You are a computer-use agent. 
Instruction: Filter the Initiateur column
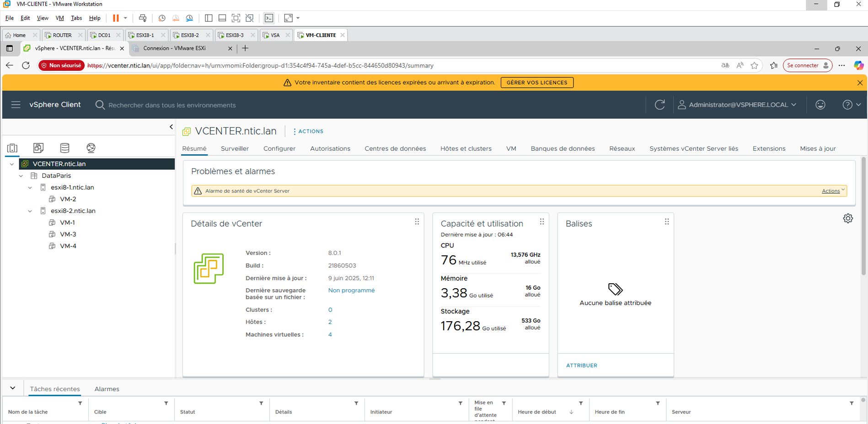461,403
